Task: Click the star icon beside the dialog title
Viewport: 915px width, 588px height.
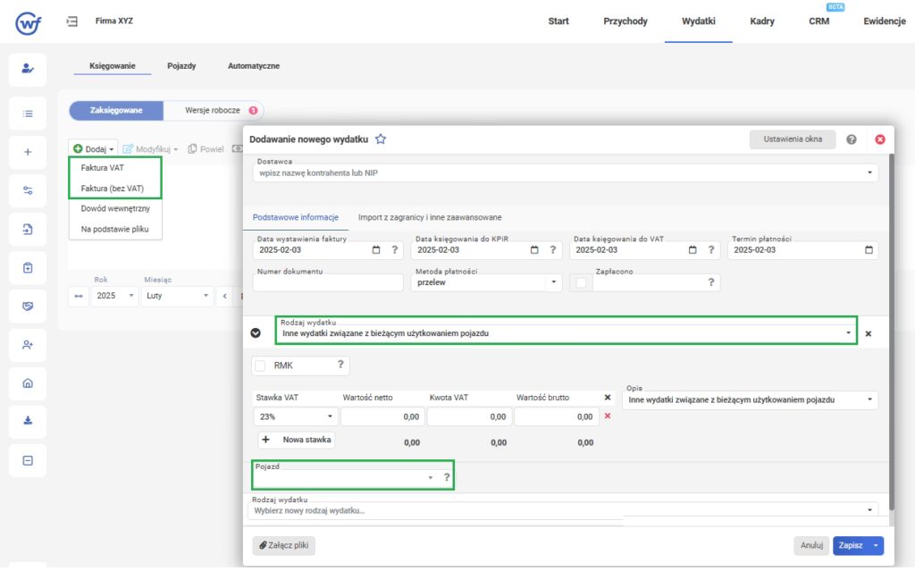Action: coord(381,139)
